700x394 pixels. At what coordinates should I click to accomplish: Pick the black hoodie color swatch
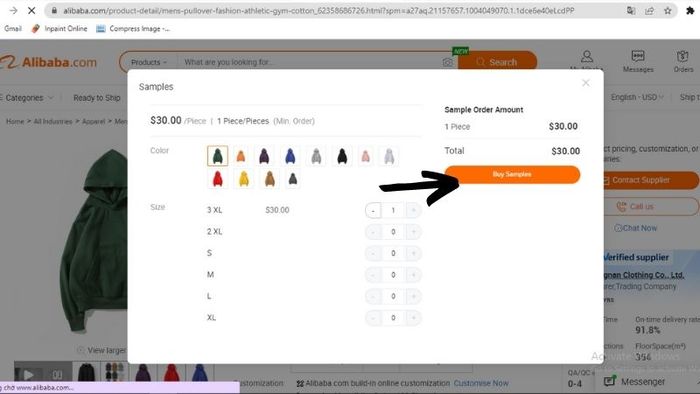tap(342, 156)
